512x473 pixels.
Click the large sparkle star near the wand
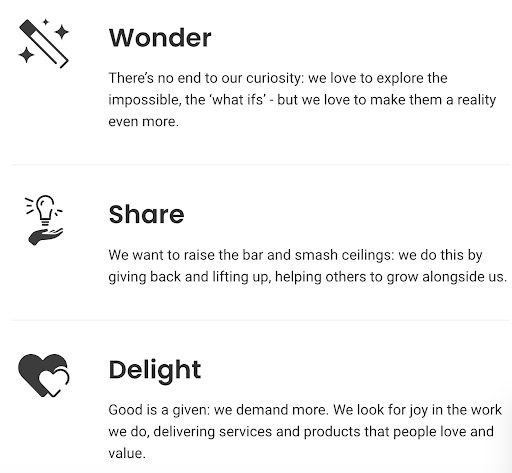[x=61, y=32]
